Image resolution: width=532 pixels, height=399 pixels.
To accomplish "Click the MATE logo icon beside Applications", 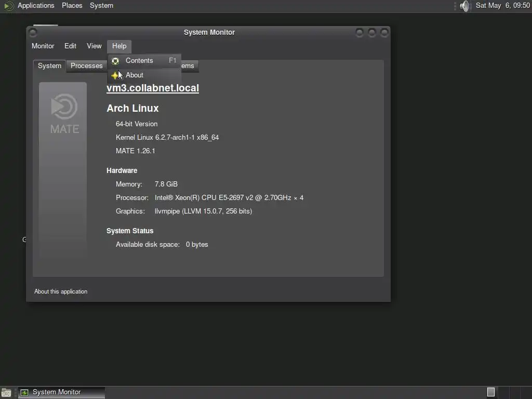I will 8,6.
